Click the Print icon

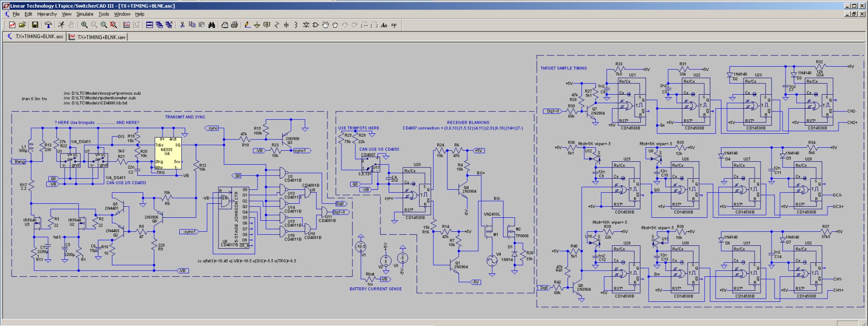[x=234, y=25]
